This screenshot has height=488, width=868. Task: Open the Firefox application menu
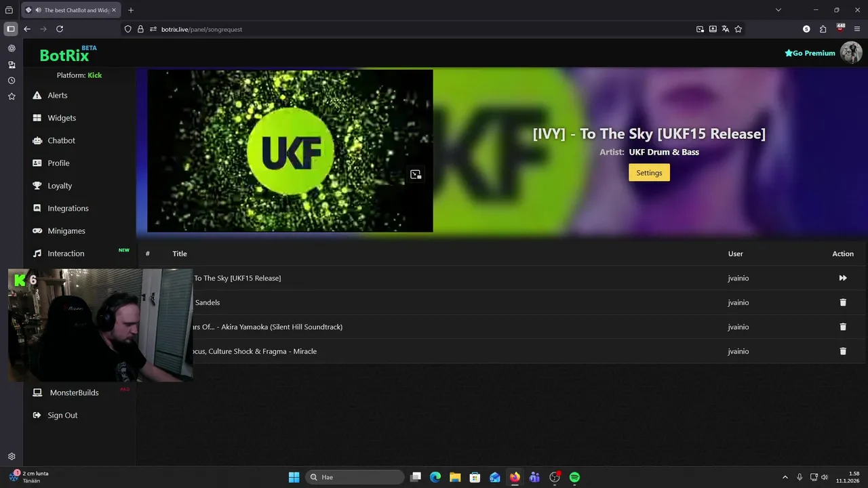click(x=857, y=29)
